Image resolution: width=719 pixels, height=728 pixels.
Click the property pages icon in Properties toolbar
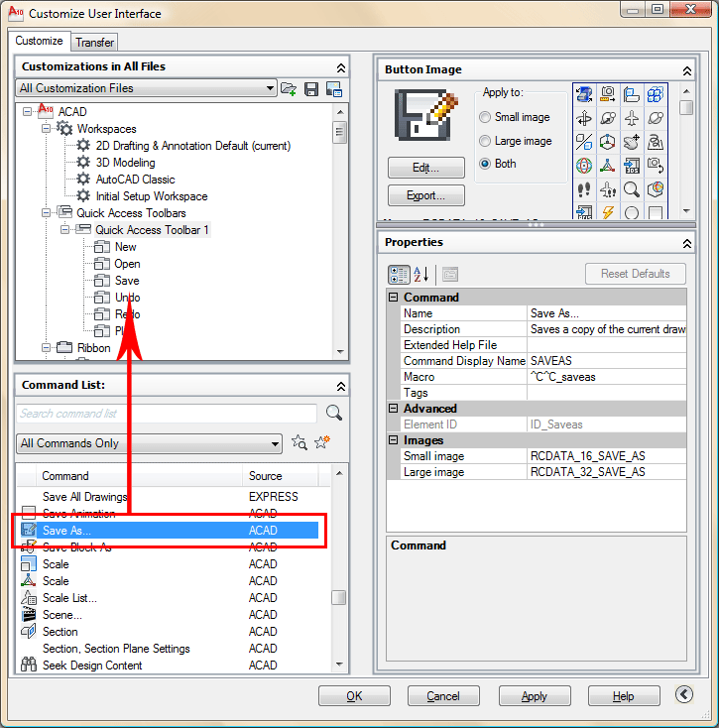(x=450, y=275)
